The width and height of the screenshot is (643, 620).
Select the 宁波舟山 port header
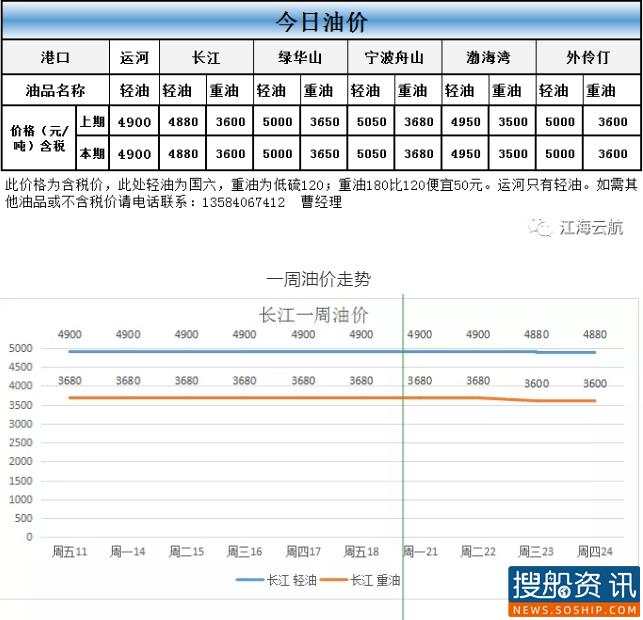(394, 57)
